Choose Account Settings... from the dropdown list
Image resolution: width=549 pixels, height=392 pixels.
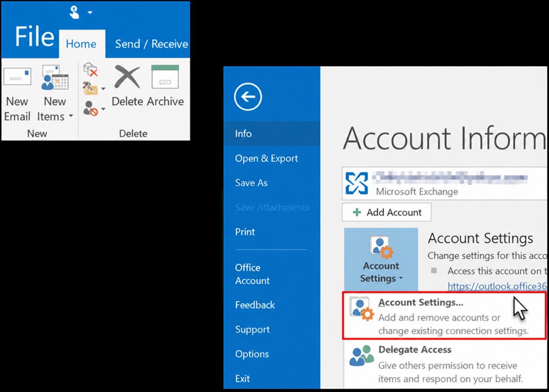444,315
